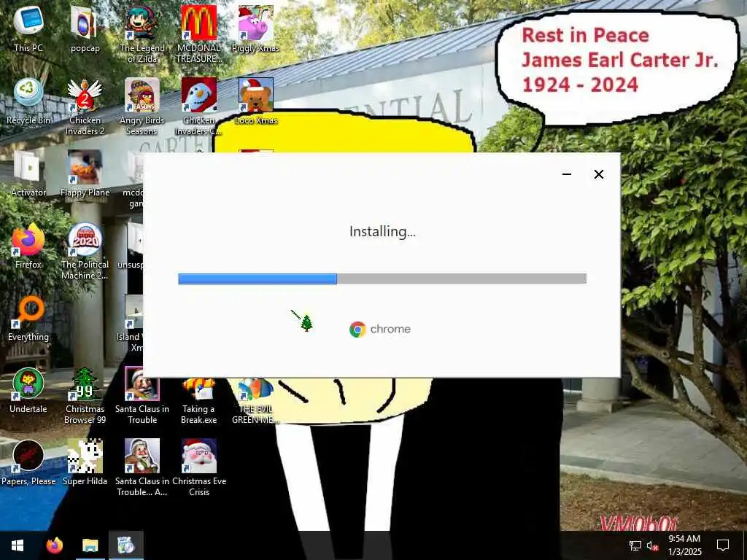Click the chrome logo in the installer
The width and height of the screenshot is (747, 560).
(379, 329)
